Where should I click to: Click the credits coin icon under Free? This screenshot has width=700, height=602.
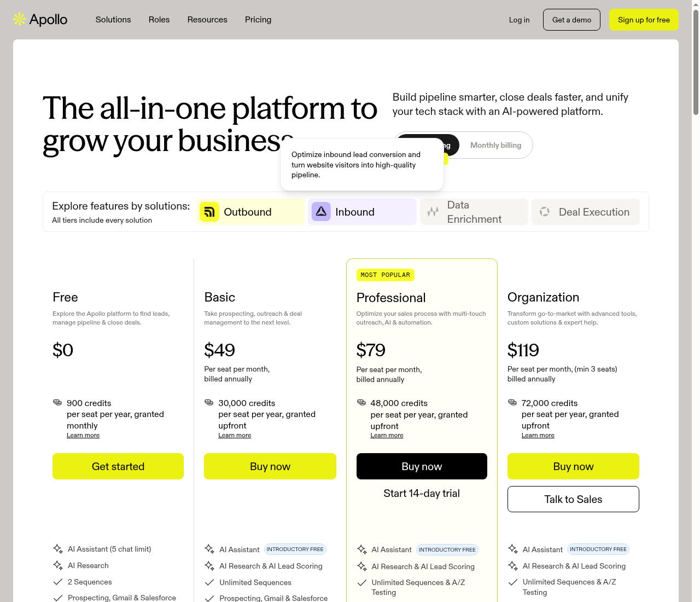[x=57, y=402]
